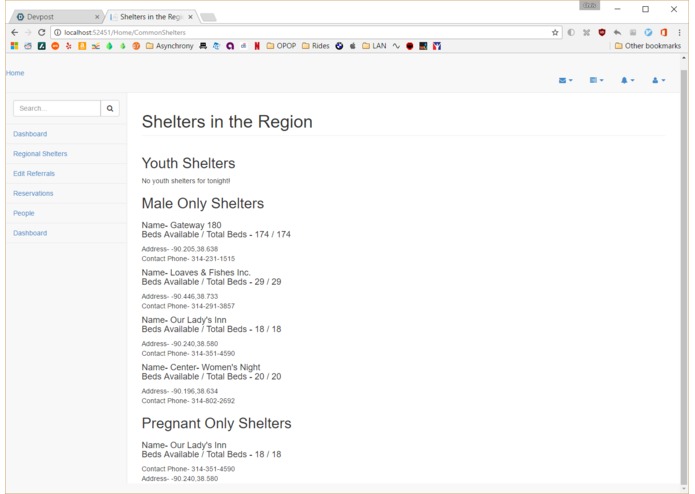Click the half-circle contrast extension icon
Image resolution: width=695 pixels, height=494 pixels.
pos(571,32)
